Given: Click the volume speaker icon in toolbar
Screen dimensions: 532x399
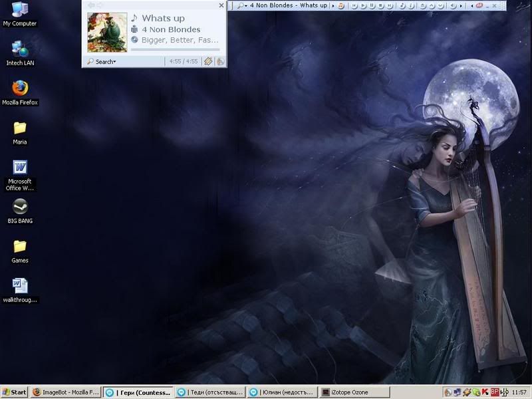Looking at the screenshot, I should [x=453, y=6].
